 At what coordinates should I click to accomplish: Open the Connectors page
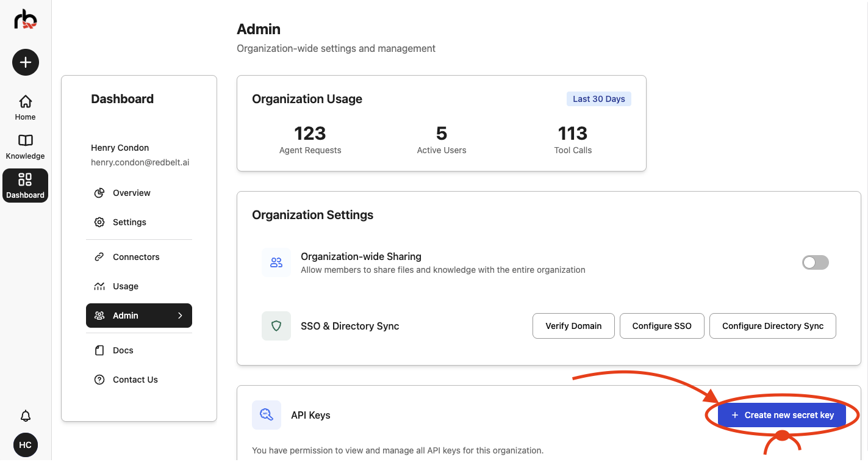tap(136, 257)
